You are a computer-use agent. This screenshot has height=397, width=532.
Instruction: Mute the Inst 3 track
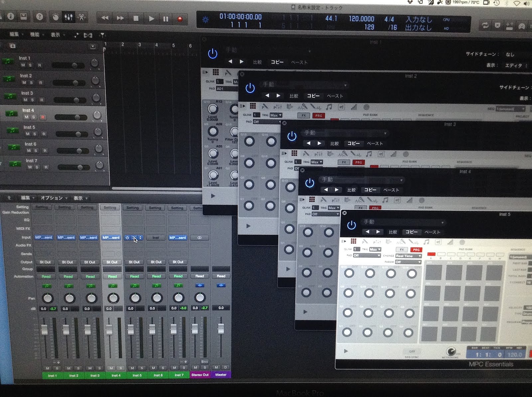tap(26, 100)
